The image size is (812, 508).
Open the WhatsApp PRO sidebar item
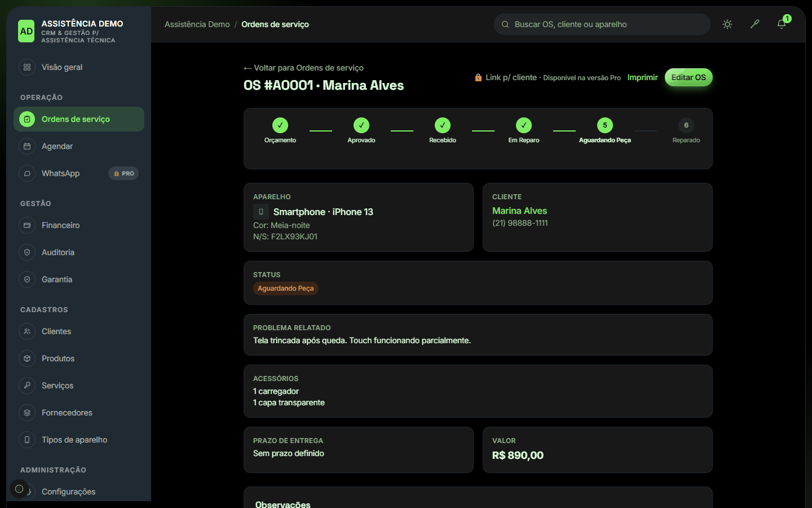point(79,173)
